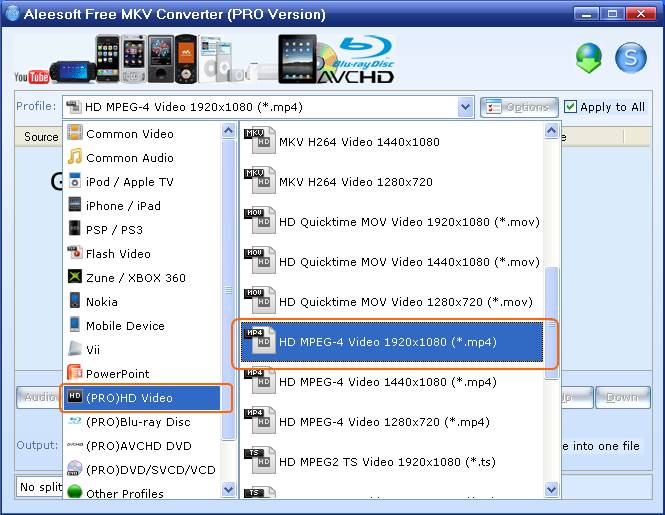Pick HD Quicktime MOV Video 1920x1080
The height and width of the screenshot is (515, 665).
(x=408, y=222)
